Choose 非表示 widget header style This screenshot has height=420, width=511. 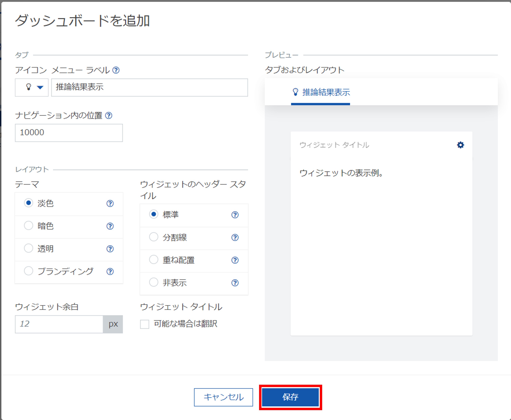154,282
